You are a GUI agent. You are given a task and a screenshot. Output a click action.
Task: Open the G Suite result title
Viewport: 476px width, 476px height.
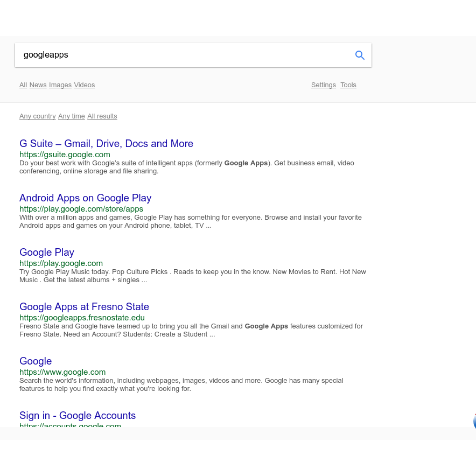click(106, 144)
